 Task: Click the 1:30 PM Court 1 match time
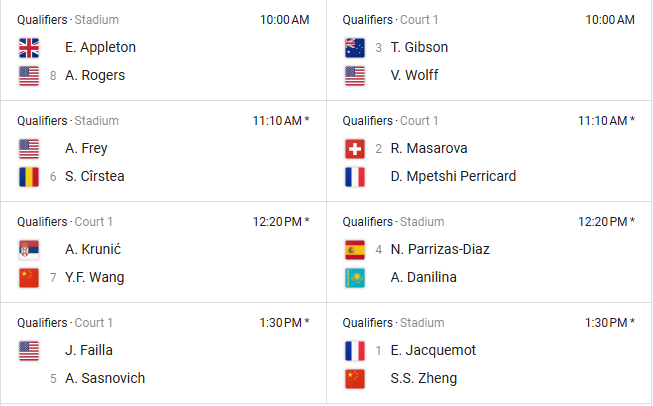coord(282,323)
